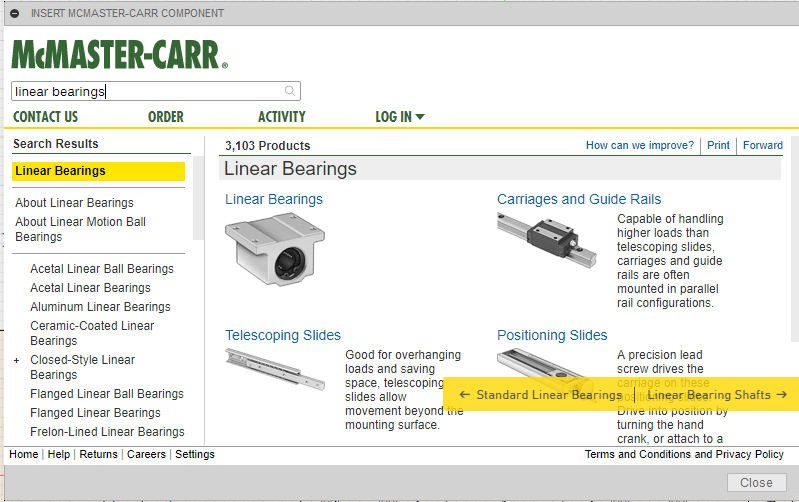799x502 pixels.
Task: Select Acetal Linear Ball Bearings filter
Action: [x=102, y=269]
